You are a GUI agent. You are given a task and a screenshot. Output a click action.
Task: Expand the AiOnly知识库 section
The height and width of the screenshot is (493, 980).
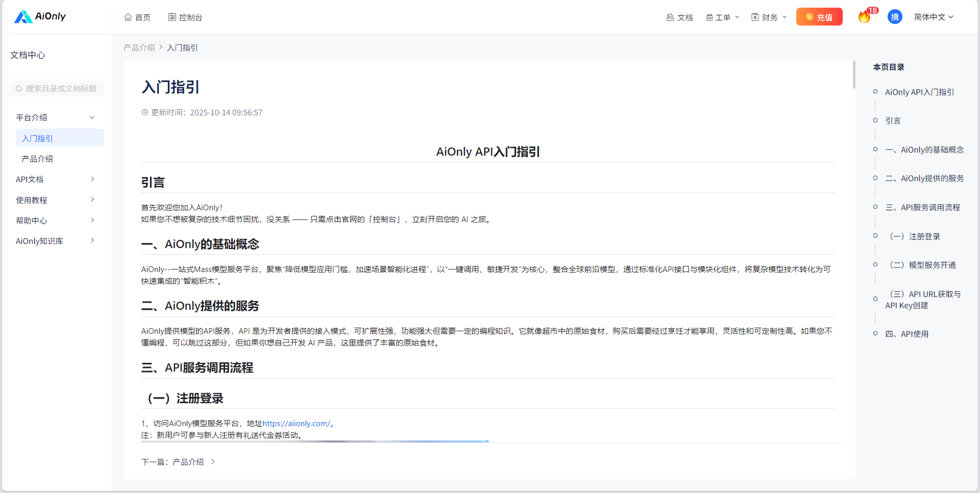tap(57, 241)
